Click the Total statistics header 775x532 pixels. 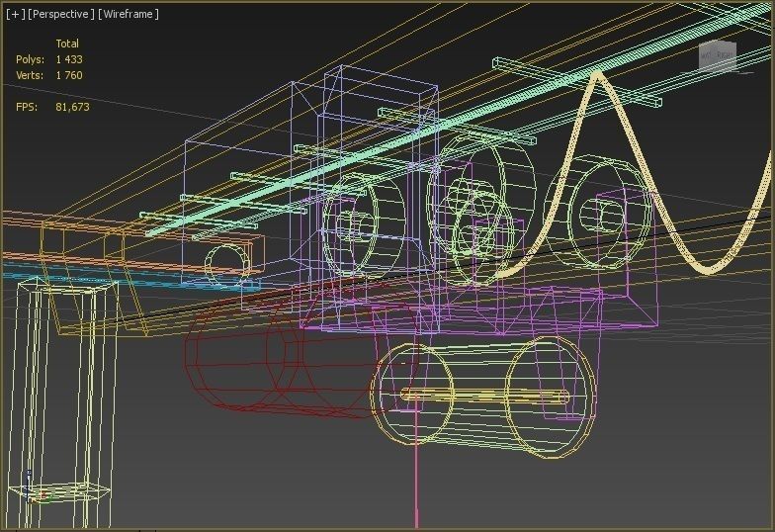pyautogui.click(x=67, y=44)
